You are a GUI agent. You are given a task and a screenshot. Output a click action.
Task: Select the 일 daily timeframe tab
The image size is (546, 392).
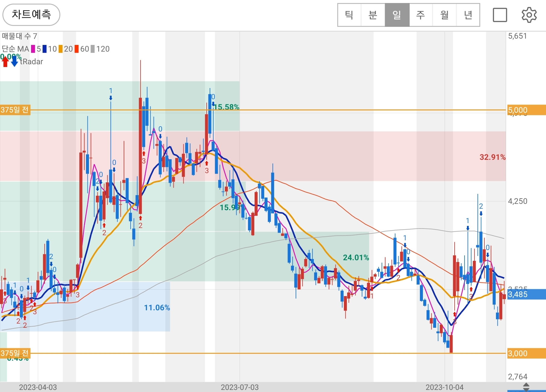pyautogui.click(x=397, y=15)
